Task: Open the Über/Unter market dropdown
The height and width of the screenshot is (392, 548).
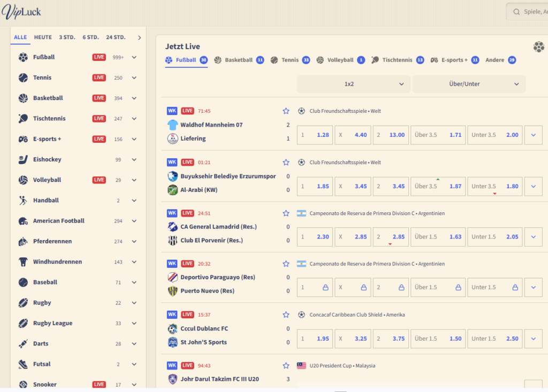Action: click(x=469, y=84)
